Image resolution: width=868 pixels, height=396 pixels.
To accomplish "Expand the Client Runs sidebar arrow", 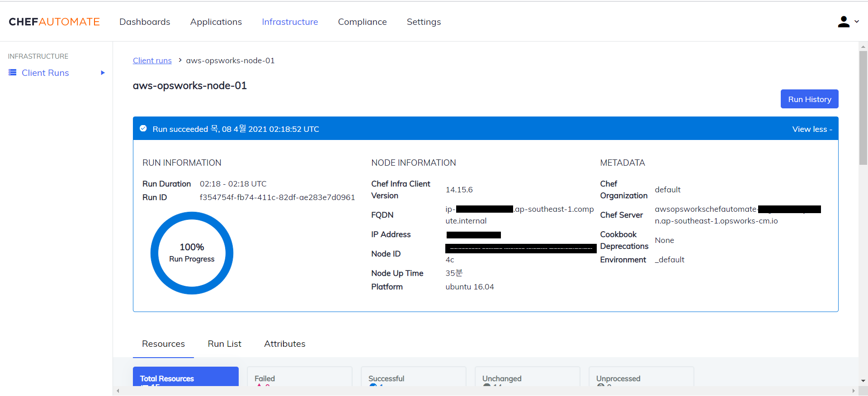I will click(103, 73).
